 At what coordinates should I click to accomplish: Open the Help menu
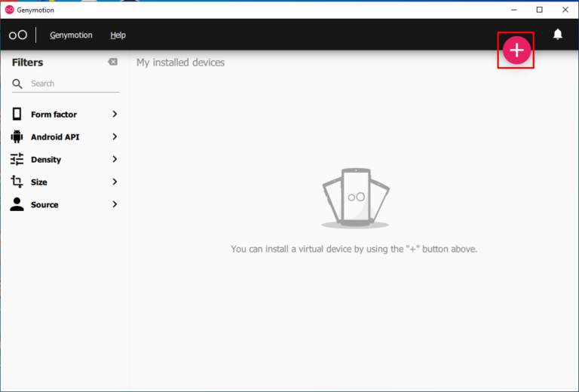click(x=118, y=35)
